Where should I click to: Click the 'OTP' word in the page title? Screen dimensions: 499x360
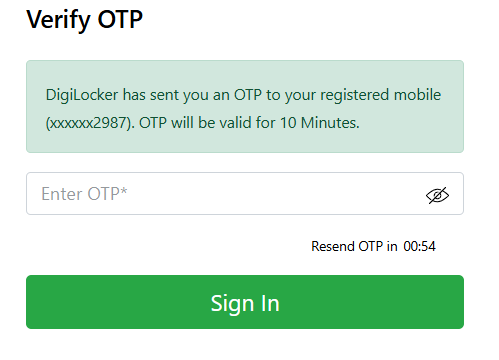tap(120, 19)
